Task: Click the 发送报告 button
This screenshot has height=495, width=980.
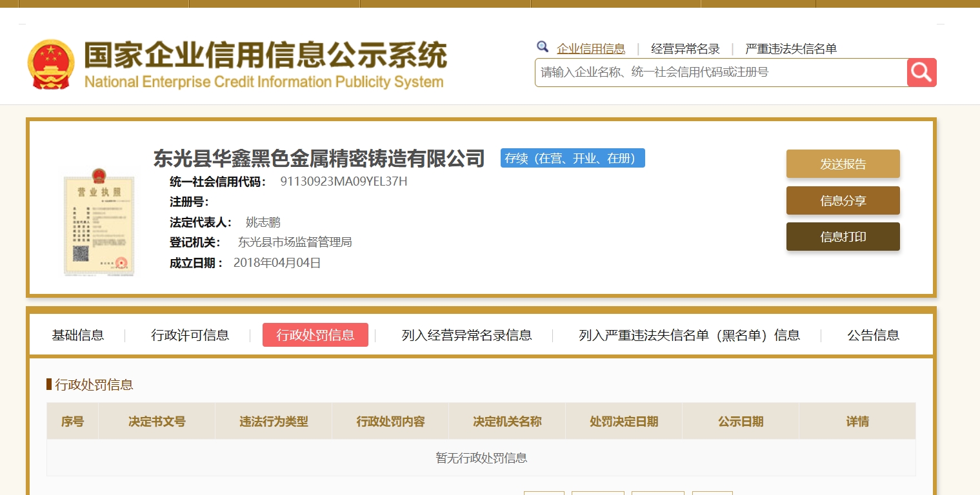Action: [x=843, y=164]
